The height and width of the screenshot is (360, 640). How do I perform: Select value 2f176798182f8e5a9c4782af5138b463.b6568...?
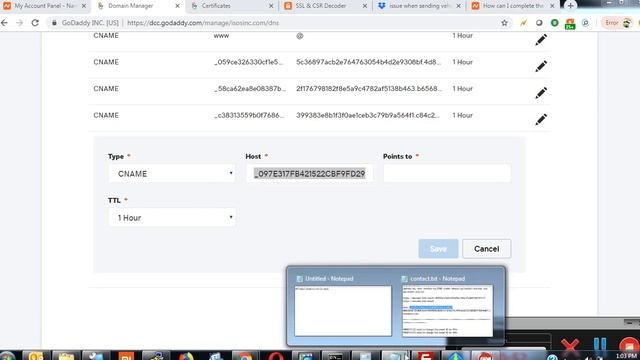click(369, 89)
